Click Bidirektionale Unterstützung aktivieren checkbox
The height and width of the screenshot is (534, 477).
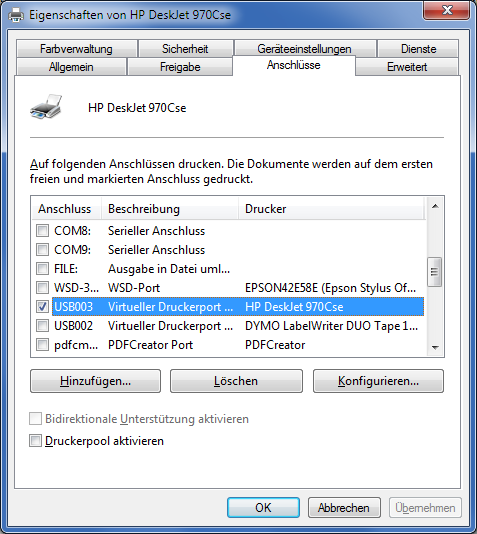coord(35,419)
